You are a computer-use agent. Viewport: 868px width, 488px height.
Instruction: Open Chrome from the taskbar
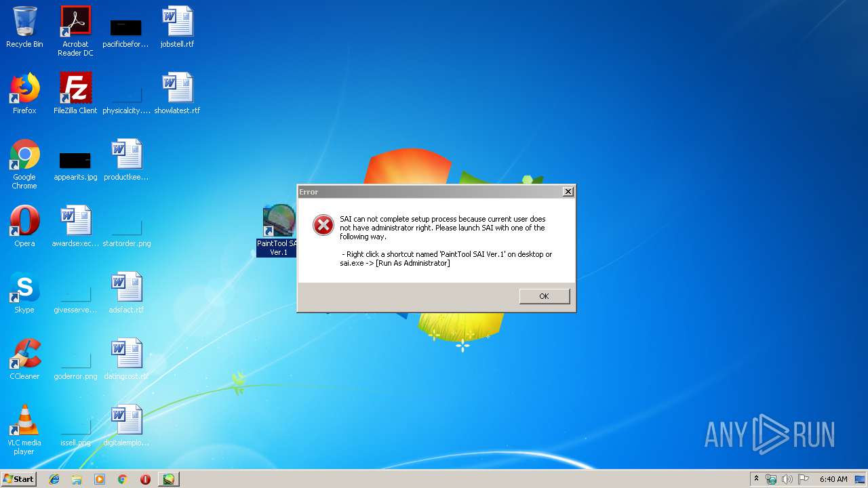pos(122,479)
